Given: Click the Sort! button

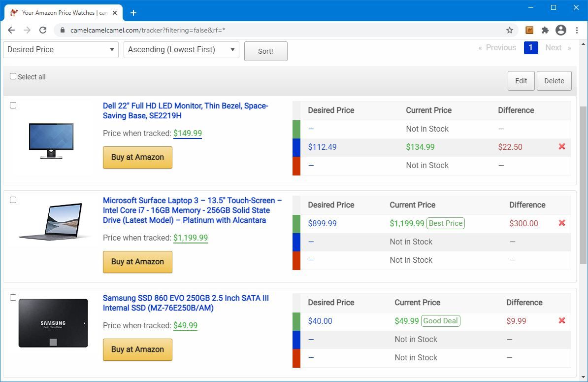Looking at the screenshot, I should click(x=265, y=51).
